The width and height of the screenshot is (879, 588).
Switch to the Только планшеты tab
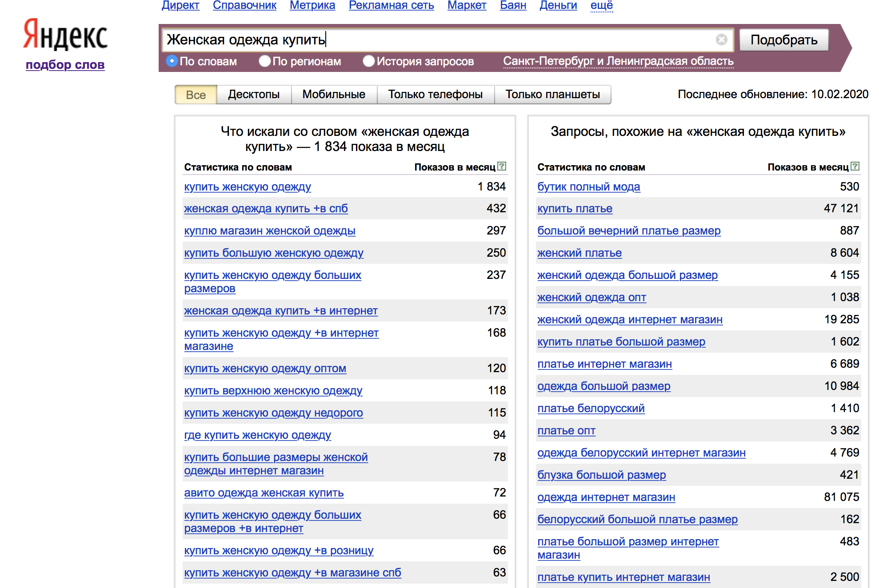[x=553, y=95]
